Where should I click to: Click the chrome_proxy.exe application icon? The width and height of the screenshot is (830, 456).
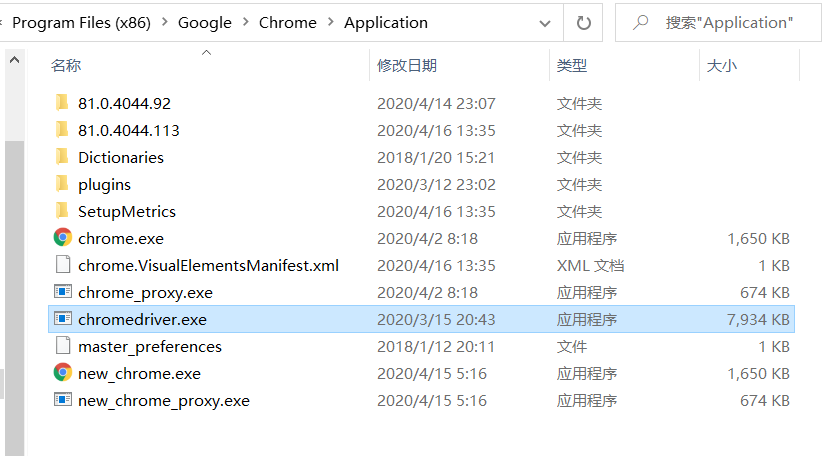tap(62, 292)
